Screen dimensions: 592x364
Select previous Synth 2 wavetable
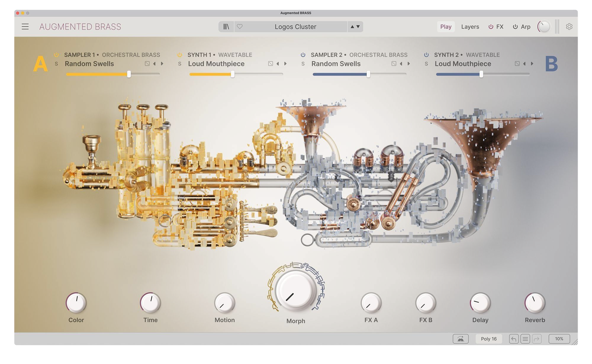coord(524,63)
